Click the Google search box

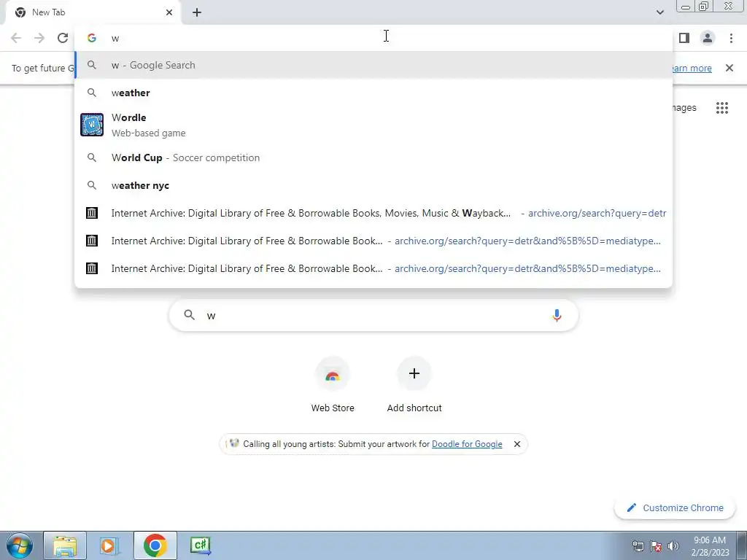tap(373, 315)
